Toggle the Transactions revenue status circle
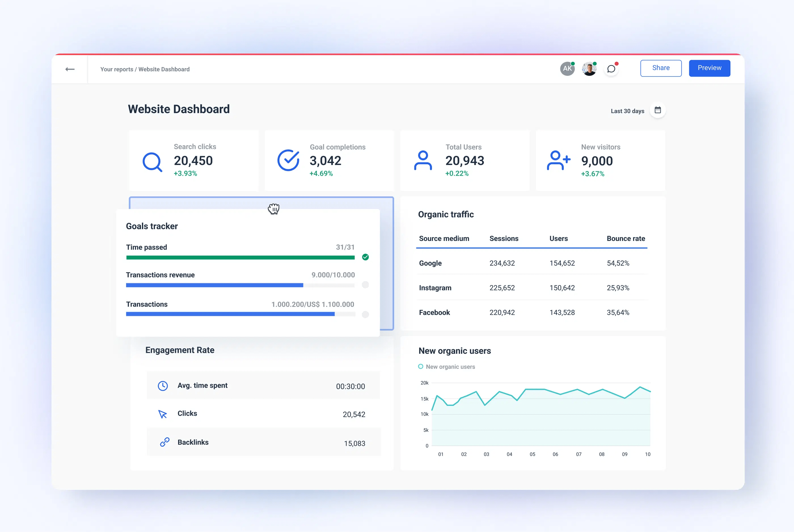 click(365, 285)
